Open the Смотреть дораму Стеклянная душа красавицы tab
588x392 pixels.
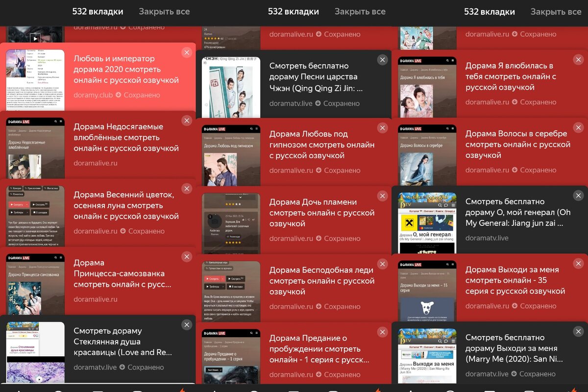coord(123,342)
